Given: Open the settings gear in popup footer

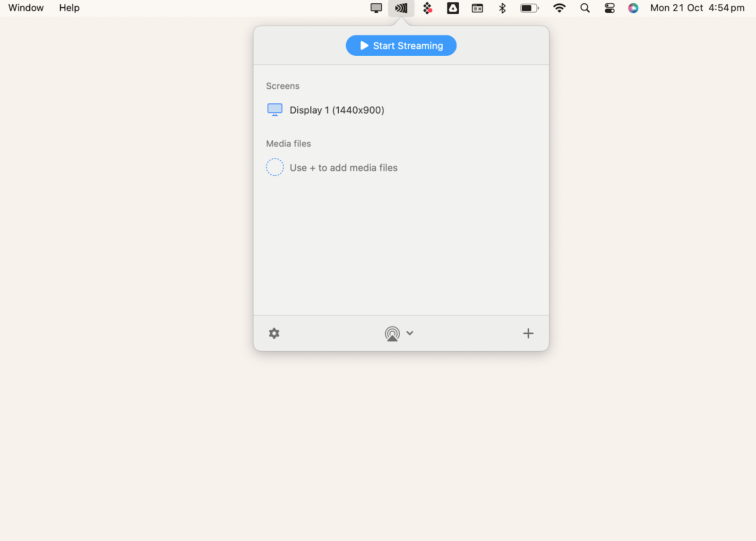Looking at the screenshot, I should tap(274, 333).
